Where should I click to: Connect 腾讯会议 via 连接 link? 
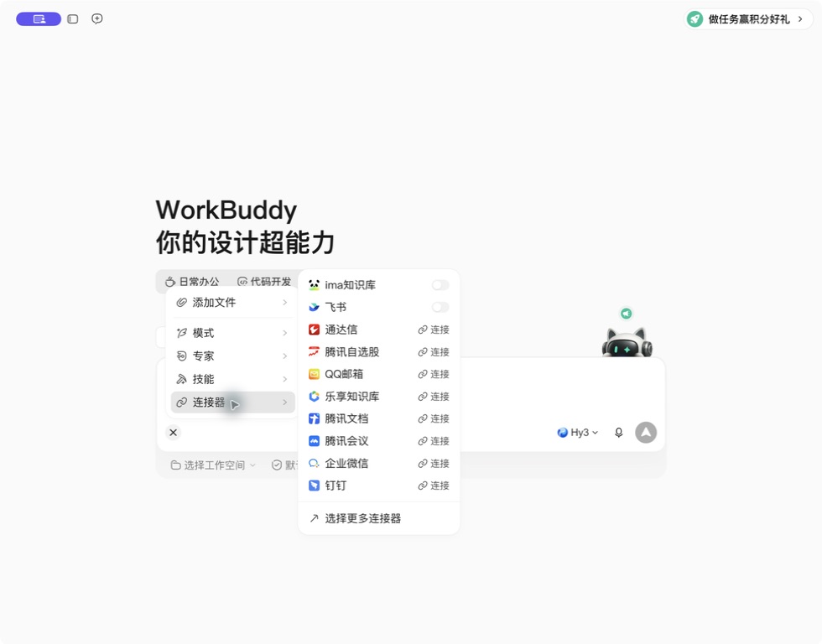coord(434,441)
